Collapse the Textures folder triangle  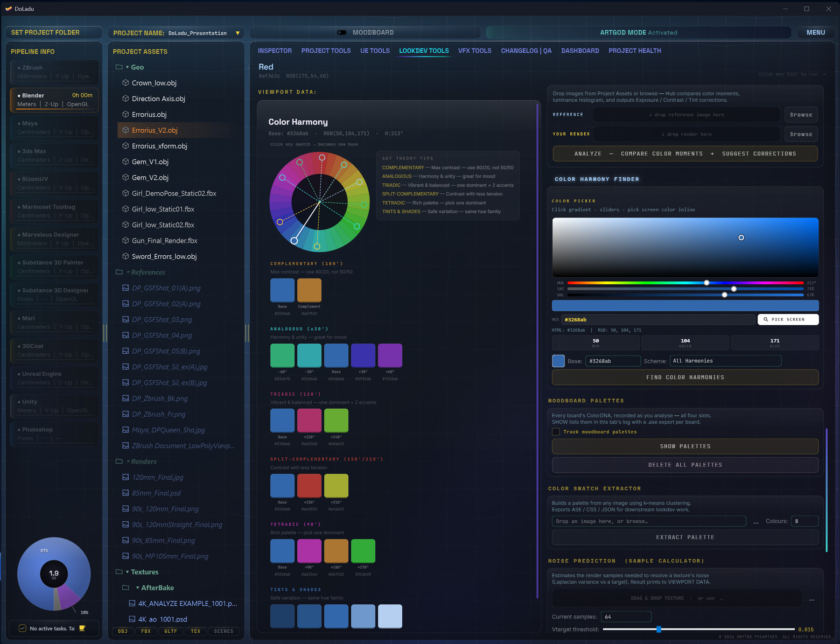pos(127,572)
